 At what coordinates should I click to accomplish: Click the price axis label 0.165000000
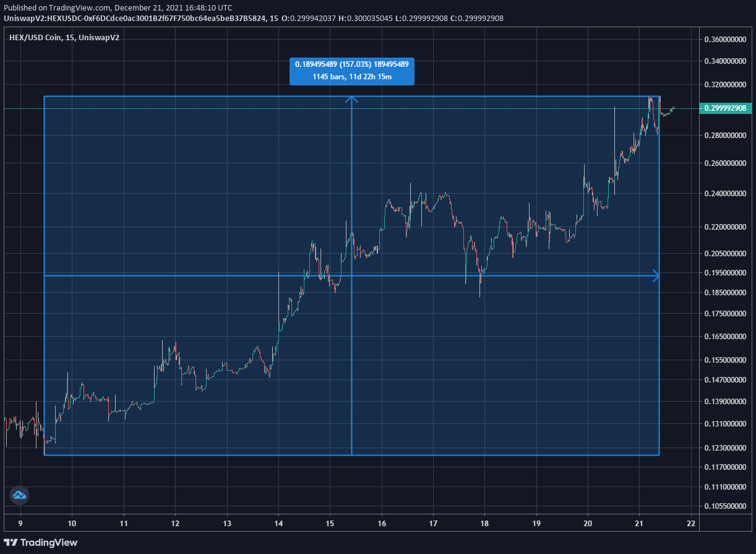[x=726, y=337]
